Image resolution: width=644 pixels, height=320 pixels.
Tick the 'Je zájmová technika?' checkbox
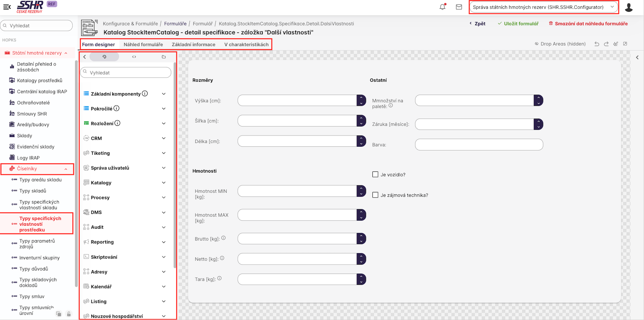tap(375, 195)
